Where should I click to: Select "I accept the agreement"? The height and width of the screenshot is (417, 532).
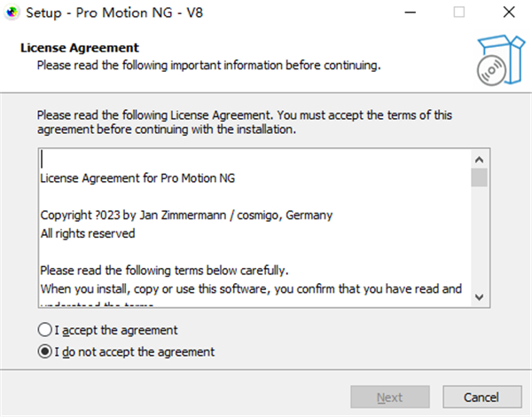[44, 330]
